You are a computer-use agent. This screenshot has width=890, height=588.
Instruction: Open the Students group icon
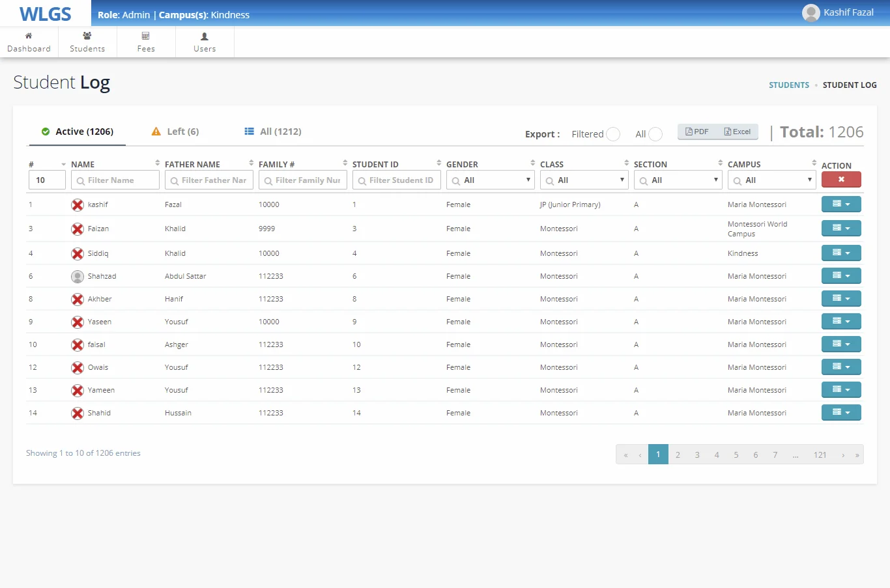point(87,36)
